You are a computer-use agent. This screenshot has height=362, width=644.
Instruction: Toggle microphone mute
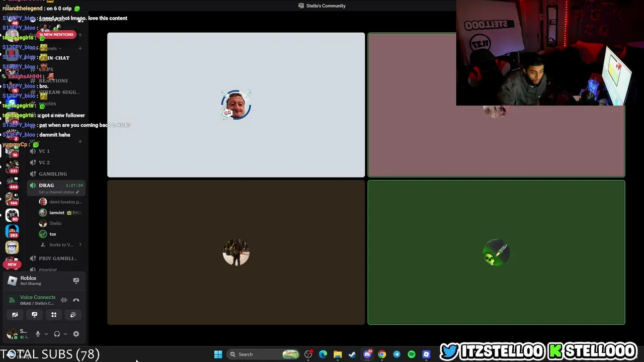click(x=38, y=334)
